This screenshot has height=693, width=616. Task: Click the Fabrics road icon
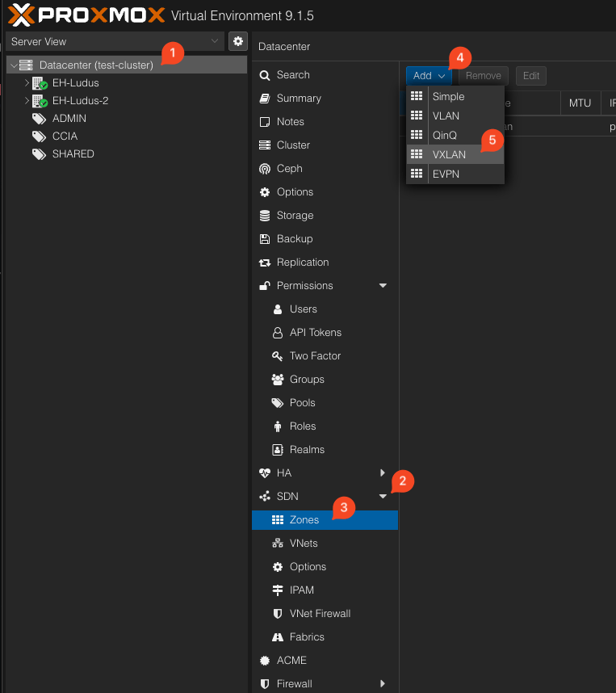coord(278,637)
